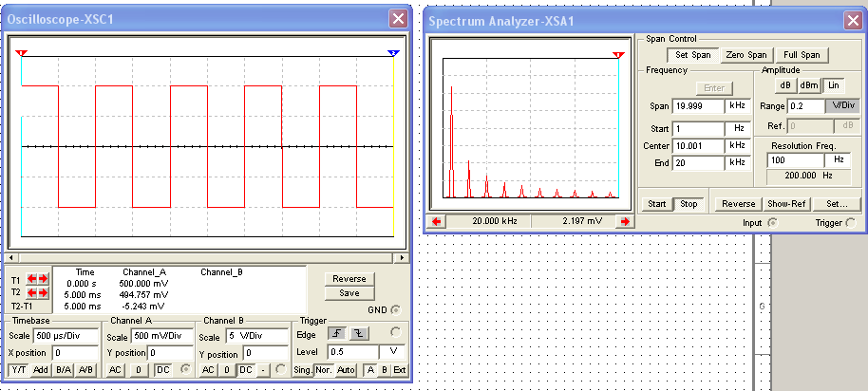Open Resolution Freq. unit Hz dropdown
868x391 pixels.
coord(840,159)
